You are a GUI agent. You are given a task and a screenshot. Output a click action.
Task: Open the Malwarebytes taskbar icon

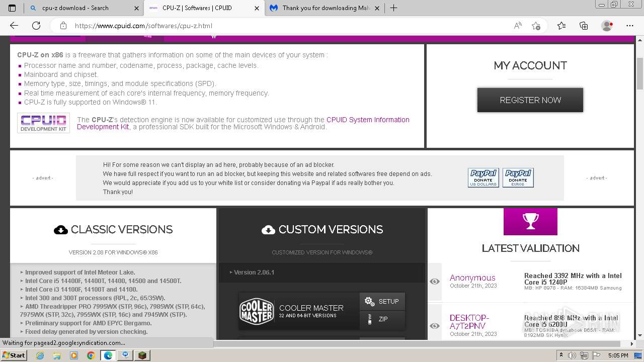tap(125, 355)
